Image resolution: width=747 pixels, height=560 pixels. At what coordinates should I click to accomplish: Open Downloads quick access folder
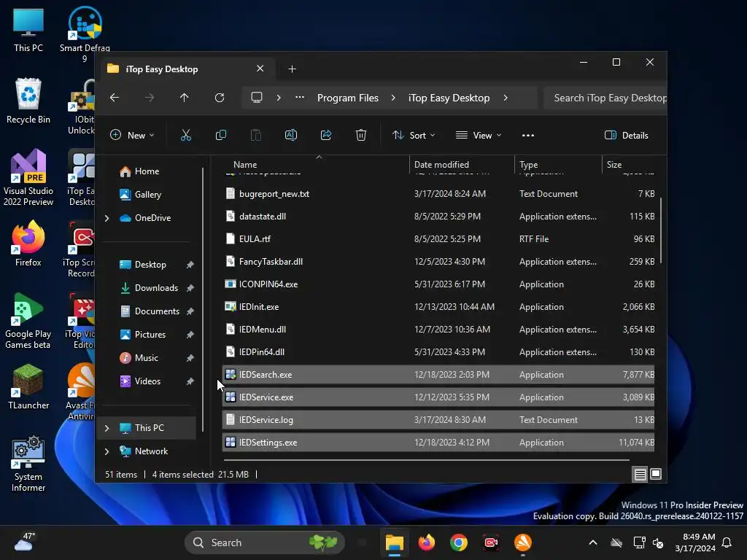(156, 288)
